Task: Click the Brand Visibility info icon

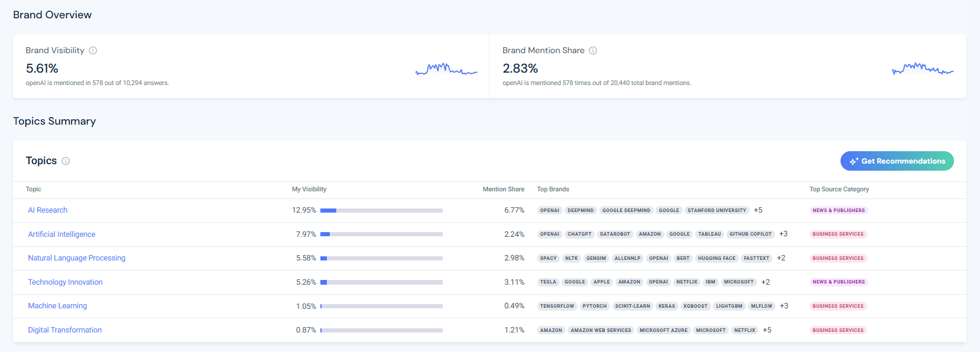Action: [93, 51]
